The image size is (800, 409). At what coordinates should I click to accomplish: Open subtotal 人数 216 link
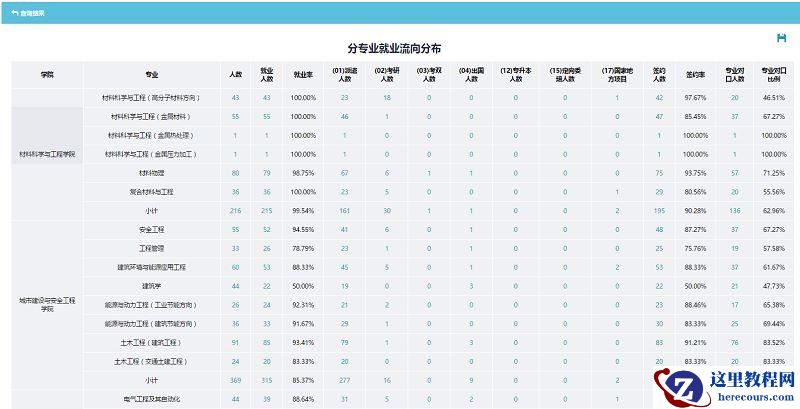[x=235, y=211]
